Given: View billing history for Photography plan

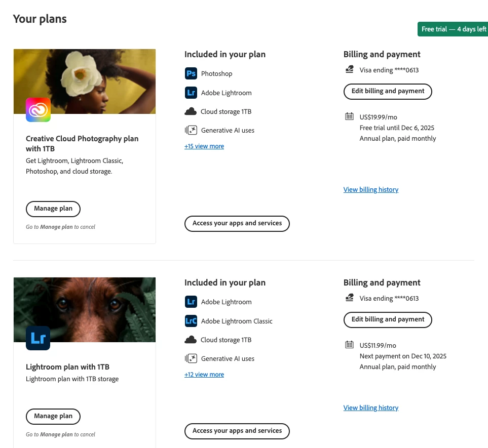Looking at the screenshot, I should point(370,190).
